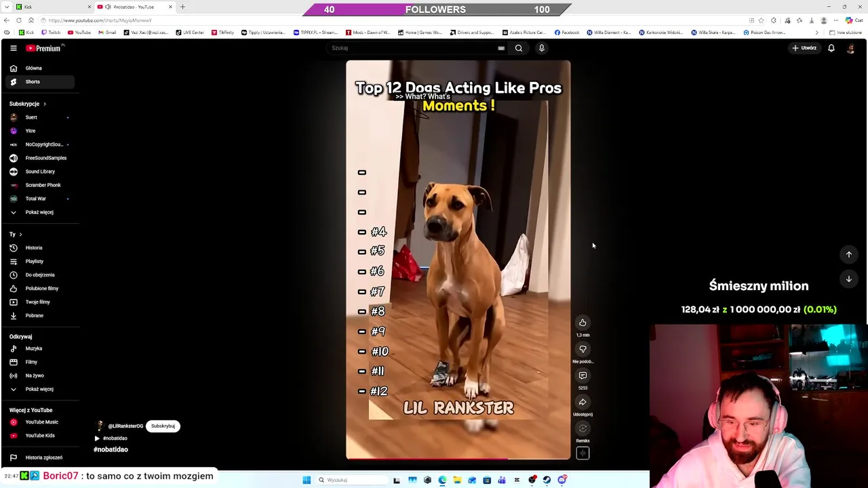Remix this Short
The width and height of the screenshot is (868, 488).
click(583, 428)
